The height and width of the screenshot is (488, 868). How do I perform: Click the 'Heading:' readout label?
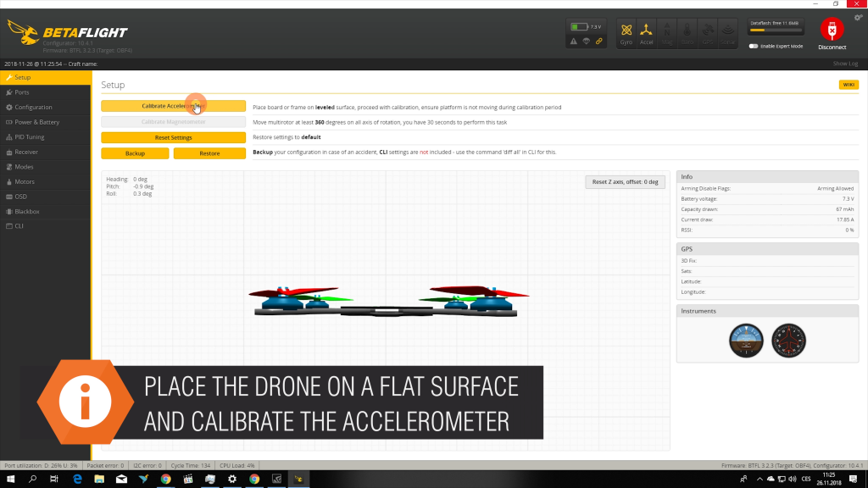coord(117,180)
